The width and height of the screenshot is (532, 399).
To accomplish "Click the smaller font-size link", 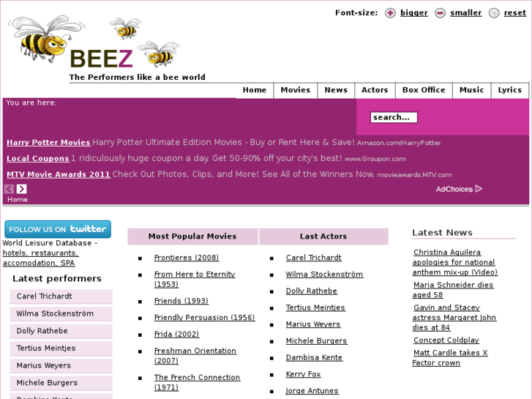I will pos(466,13).
